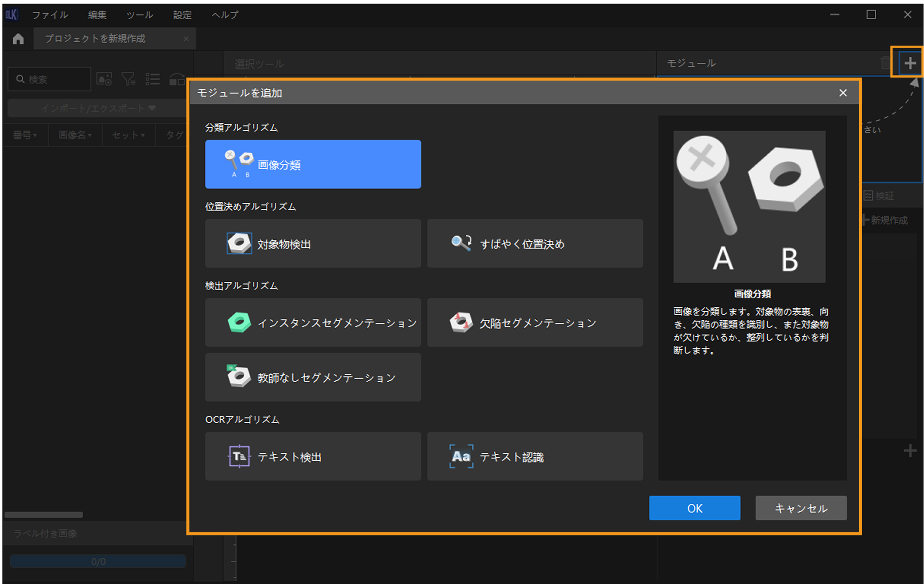Viewport: 924px width, 584px height.
Task: Click the plus icon to add module
Action: click(x=910, y=63)
